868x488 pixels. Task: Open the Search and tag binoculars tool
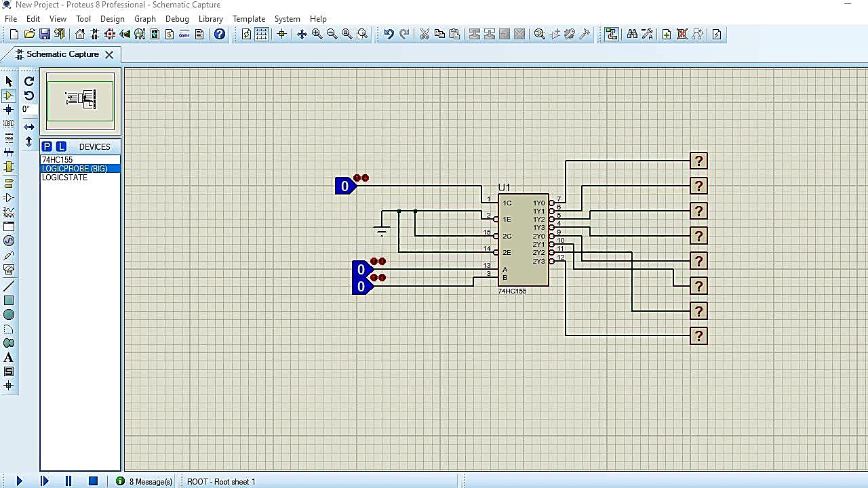click(632, 34)
